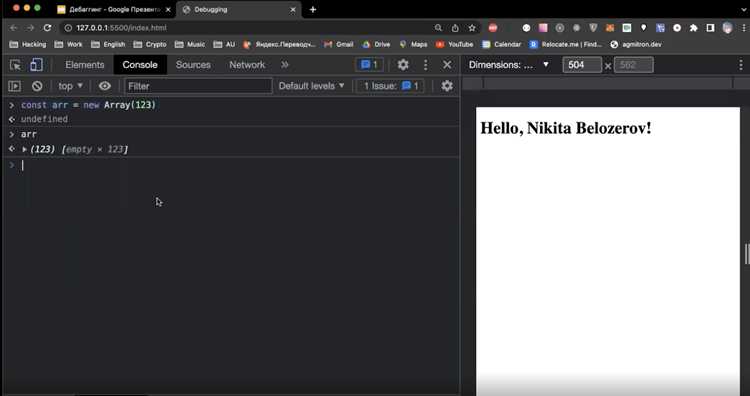Go forward in browser history

coord(30,28)
